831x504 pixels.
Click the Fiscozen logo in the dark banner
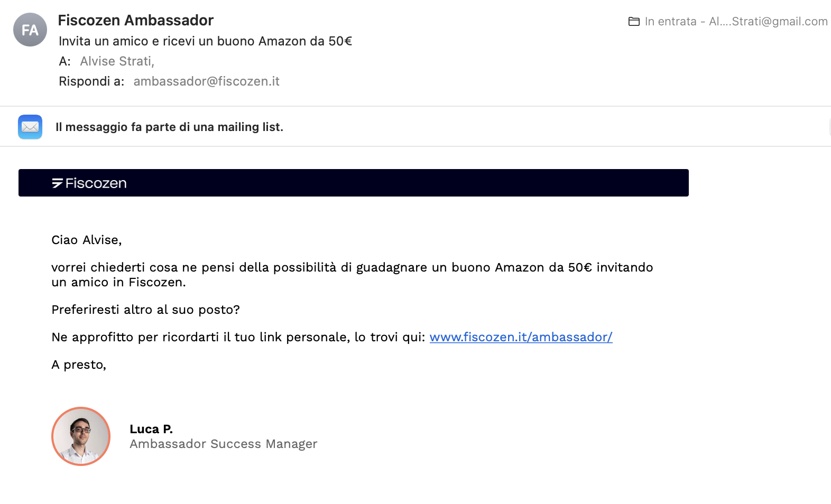[x=89, y=183]
